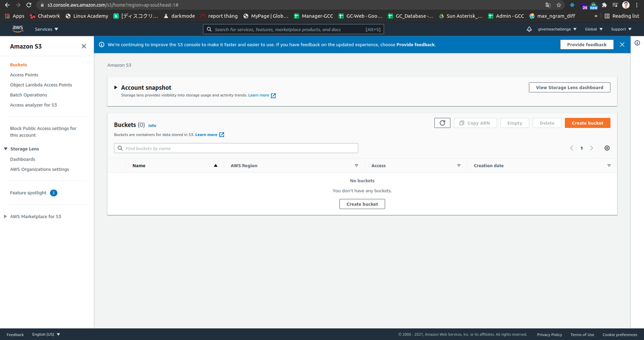Click the Copy ARN button
Screen dimensions: 644x340
pos(475,123)
